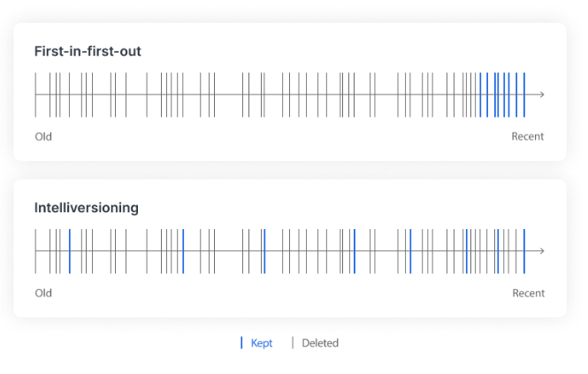
Task: Click the "Intelliversioning" heading
Action: [x=87, y=208]
